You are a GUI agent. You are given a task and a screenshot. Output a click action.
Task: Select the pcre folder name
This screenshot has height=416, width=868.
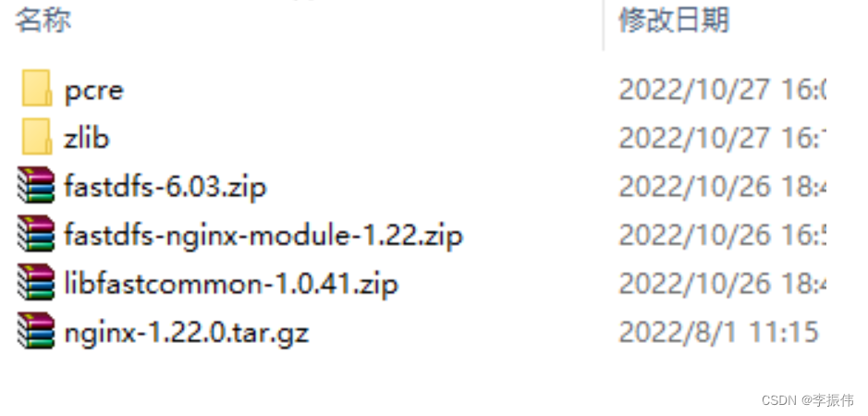93,91
